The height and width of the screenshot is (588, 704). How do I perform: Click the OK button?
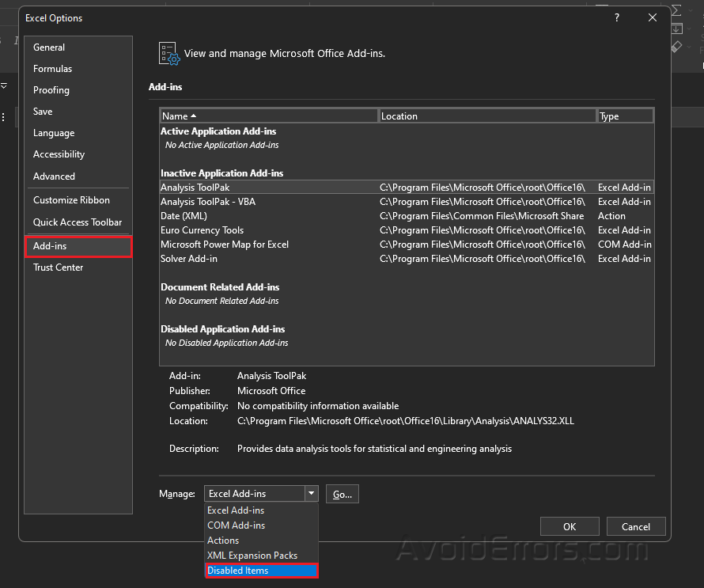(x=570, y=526)
